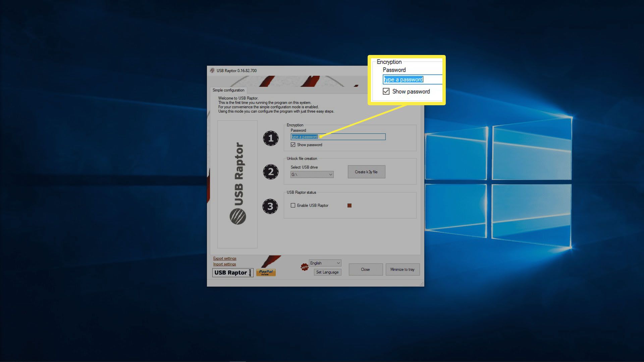Click the 'USB Raptor status' group label
Screen dimensions: 644x362
tap(302, 192)
